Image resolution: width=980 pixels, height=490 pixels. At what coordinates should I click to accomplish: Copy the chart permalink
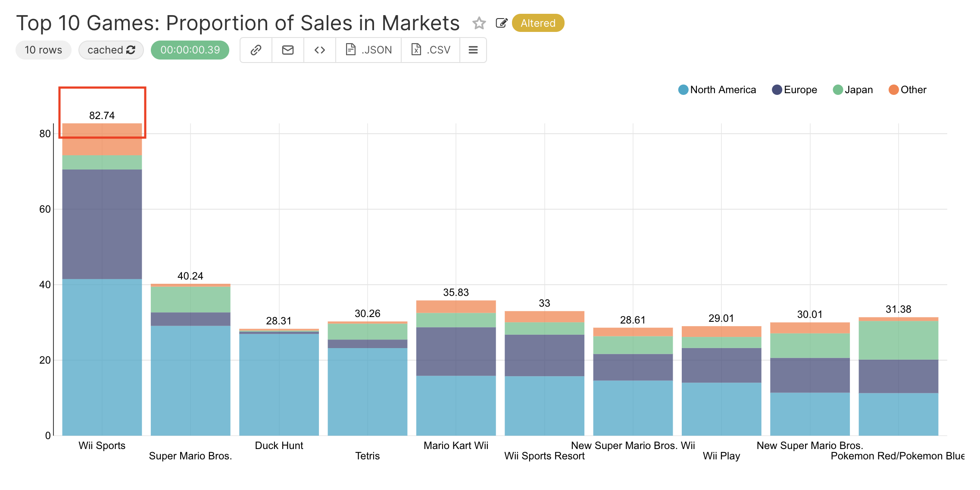[x=256, y=50]
